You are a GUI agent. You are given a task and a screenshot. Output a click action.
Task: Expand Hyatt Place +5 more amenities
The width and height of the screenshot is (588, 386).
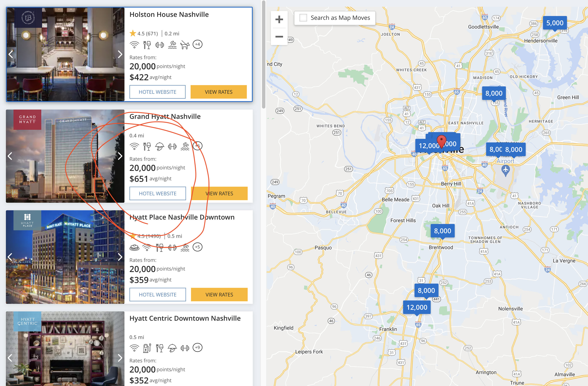197,247
